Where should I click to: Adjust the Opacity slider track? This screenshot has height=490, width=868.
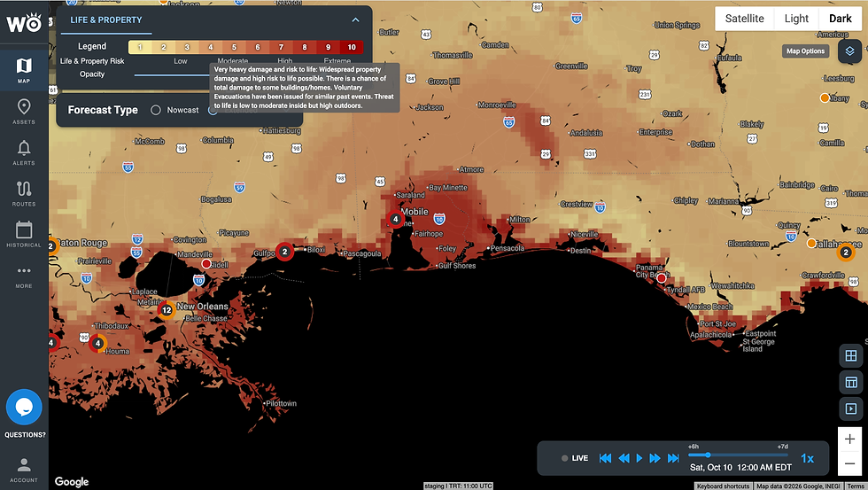pyautogui.click(x=172, y=74)
